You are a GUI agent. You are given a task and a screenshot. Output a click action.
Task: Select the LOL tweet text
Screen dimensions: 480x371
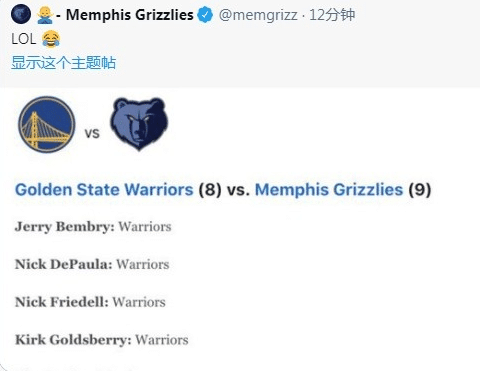[x=23, y=39]
